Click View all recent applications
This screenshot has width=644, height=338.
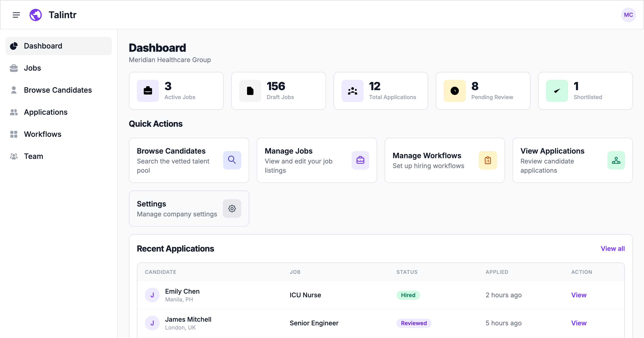click(x=612, y=248)
